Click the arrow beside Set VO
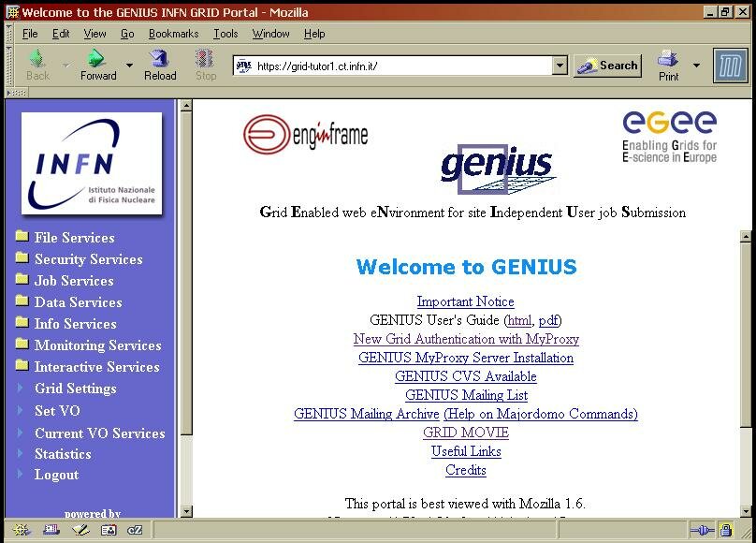 20,410
